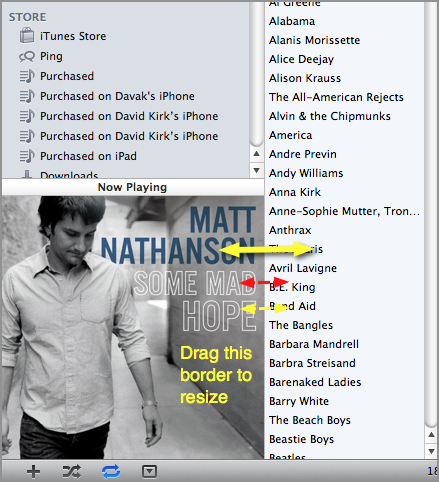Click the artist list vertical scrollbar track
The image size is (439, 482).
[x=431, y=213]
